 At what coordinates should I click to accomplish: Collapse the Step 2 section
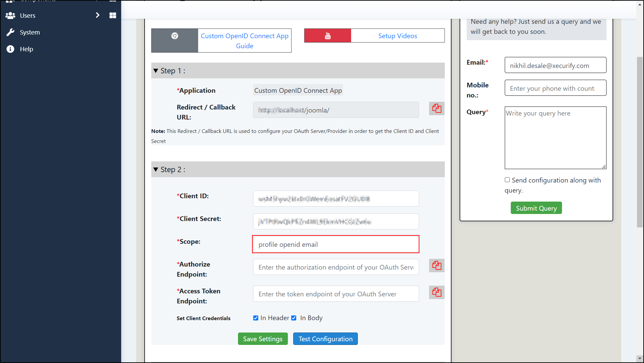tap(156, 169)
